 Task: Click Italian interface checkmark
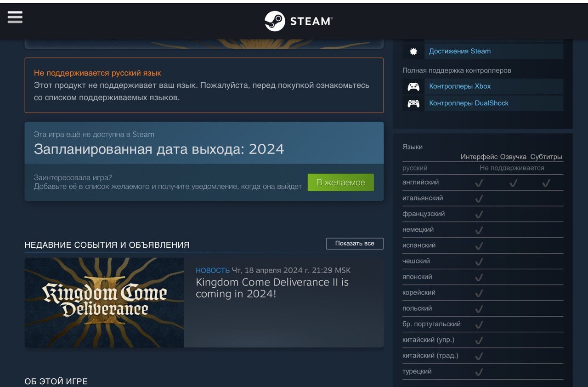(x=479, y=199)
